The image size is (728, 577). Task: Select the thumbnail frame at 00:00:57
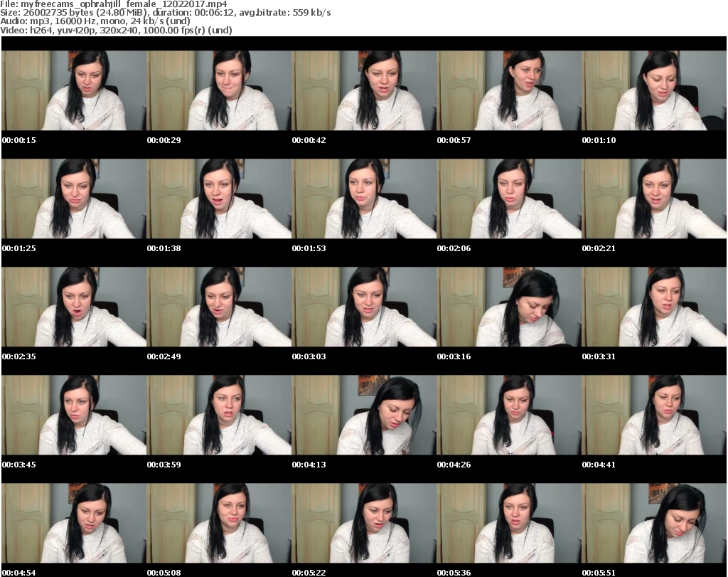509,90
